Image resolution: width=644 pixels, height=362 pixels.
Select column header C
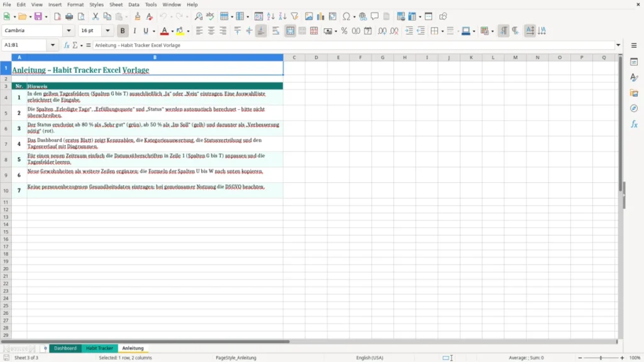[294, 57]
